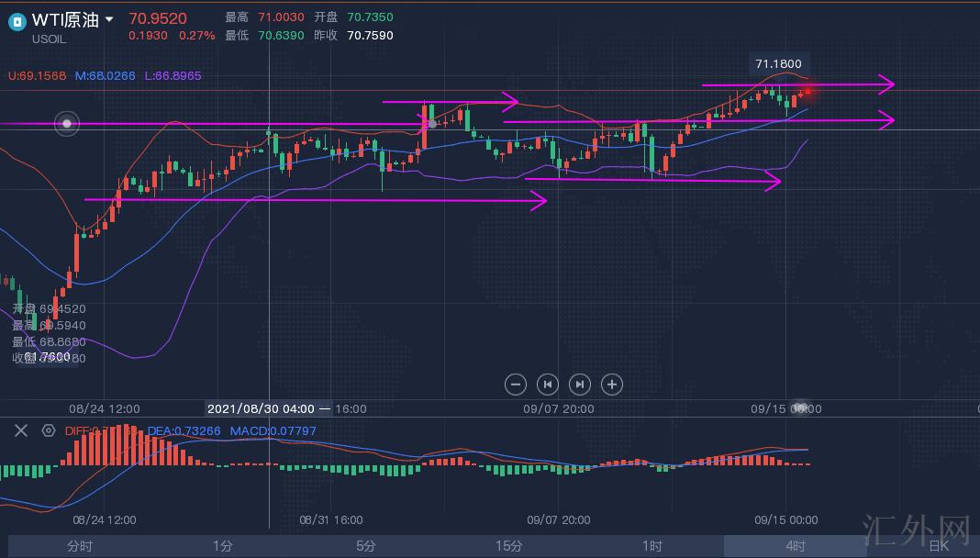Jump to the previous candle with skip-back icon
Image resolution: width=980 pixels, height=558 pixels.
click(x=548, y=385)
